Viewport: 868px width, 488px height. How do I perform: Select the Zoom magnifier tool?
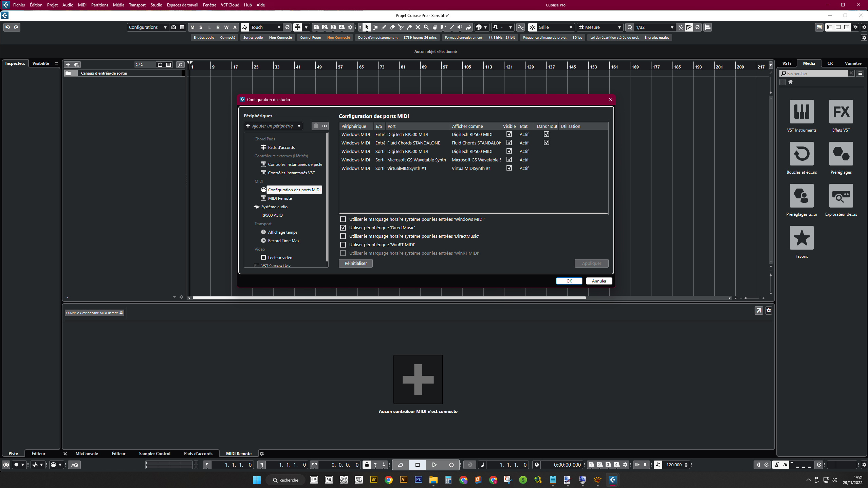coord(426,27)
